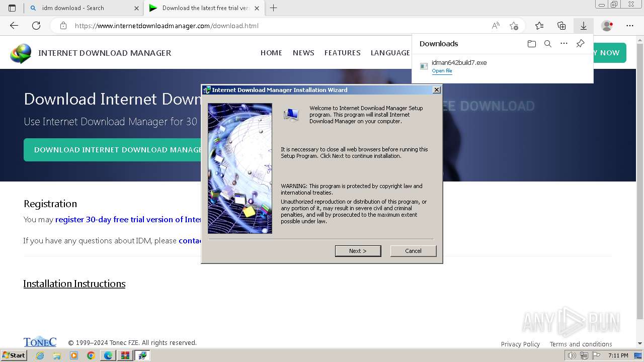Open Terms and conditions link
The height and width of the screenshot is (362, 644).
[581, 344]
